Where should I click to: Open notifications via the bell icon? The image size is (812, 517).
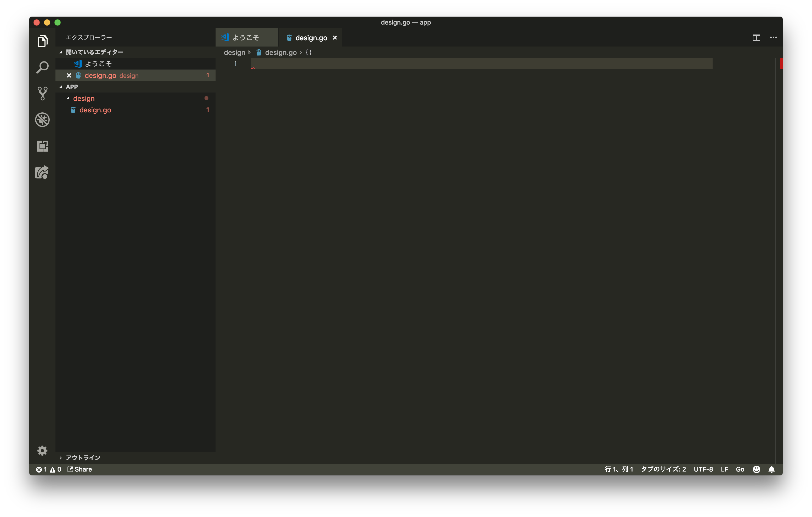[772, 469]
